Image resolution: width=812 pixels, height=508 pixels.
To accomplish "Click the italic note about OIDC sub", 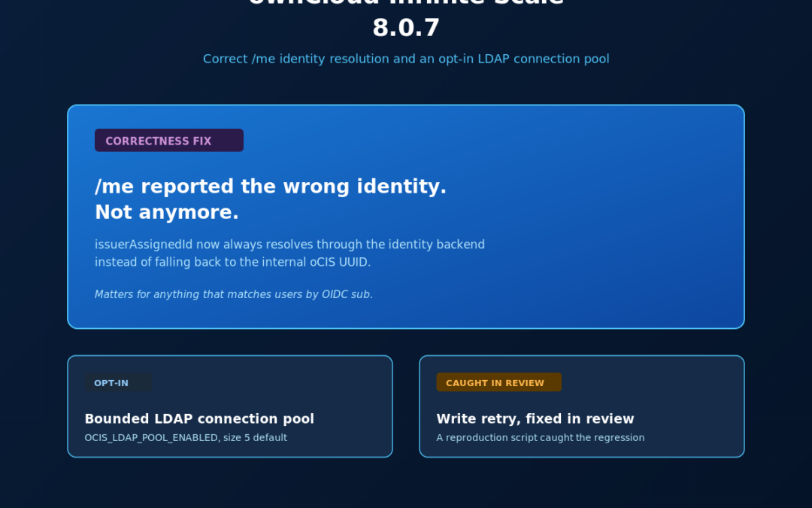I will click(x=234, y=294).
